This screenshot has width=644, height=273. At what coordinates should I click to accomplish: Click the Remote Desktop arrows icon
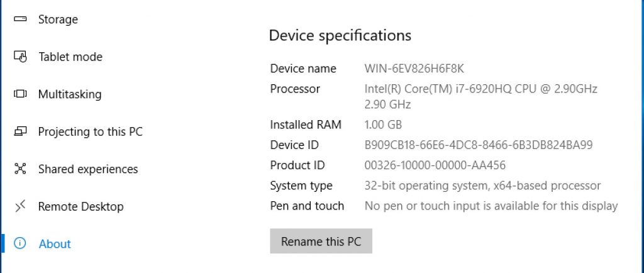tap(20, 206)
